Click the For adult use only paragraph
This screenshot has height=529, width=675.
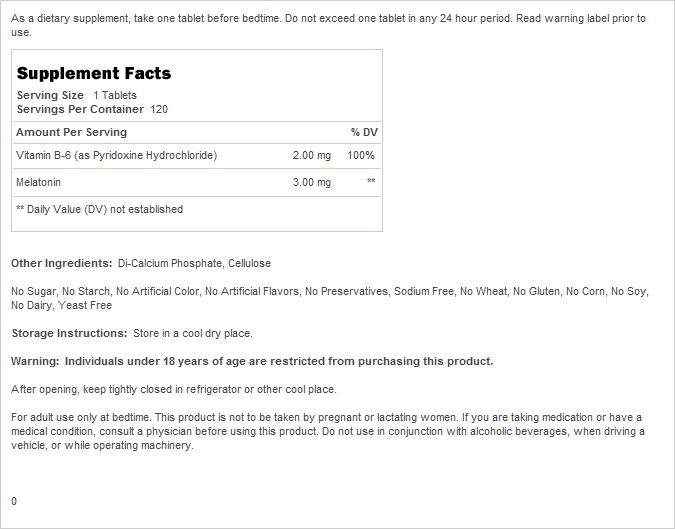click(x=328, y=431)
